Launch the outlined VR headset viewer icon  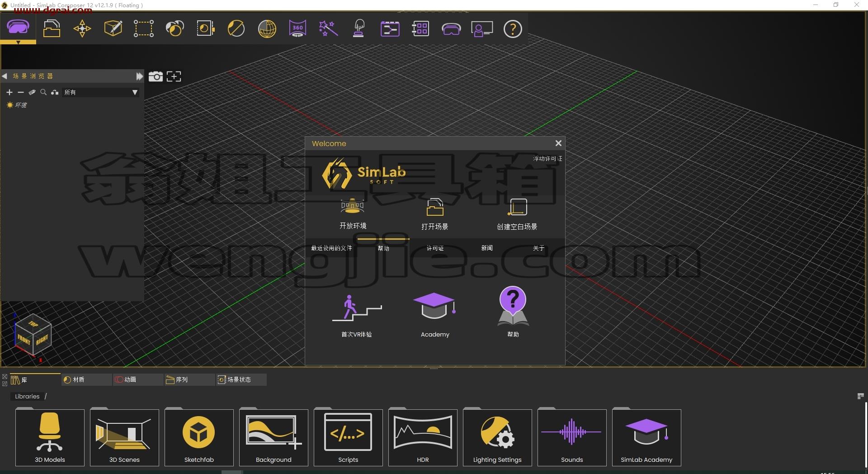pyautogui.click(x=451, y=29)
